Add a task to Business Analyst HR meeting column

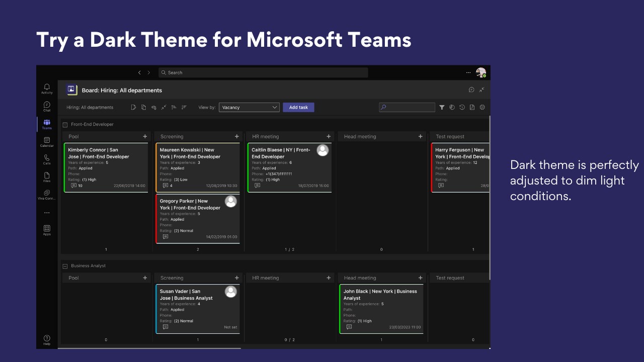329,278
